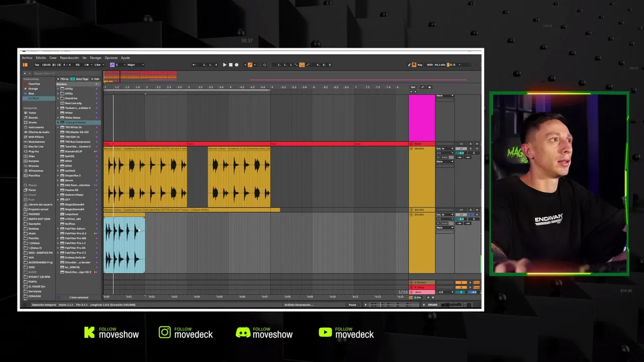
Task: Open the Ayuda menu
Action: coord(125,58)
